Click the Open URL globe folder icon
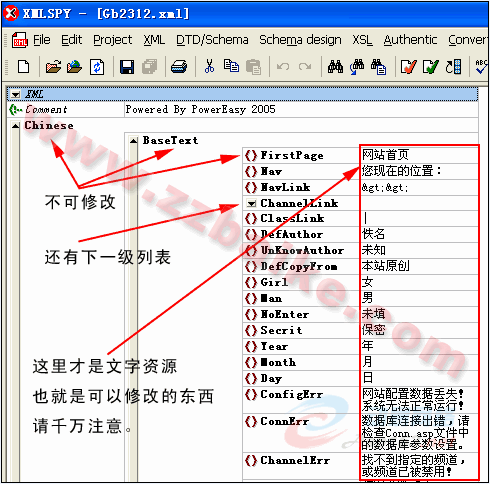 coord(75,67)
